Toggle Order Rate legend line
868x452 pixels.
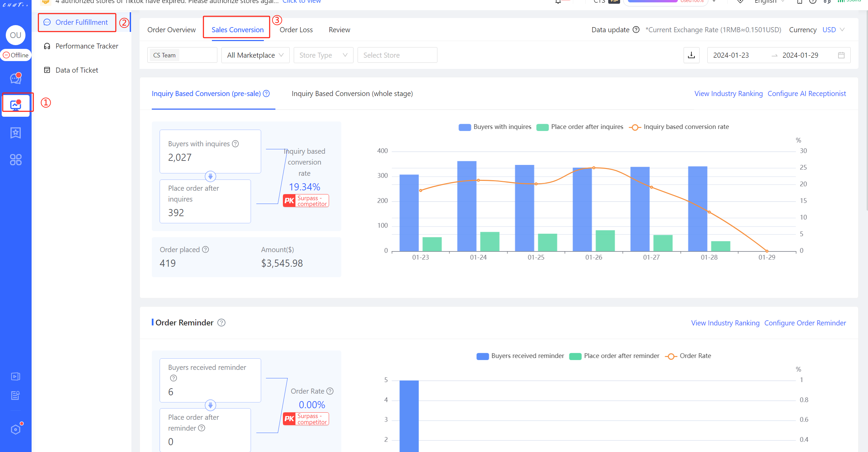pos(688,356)
